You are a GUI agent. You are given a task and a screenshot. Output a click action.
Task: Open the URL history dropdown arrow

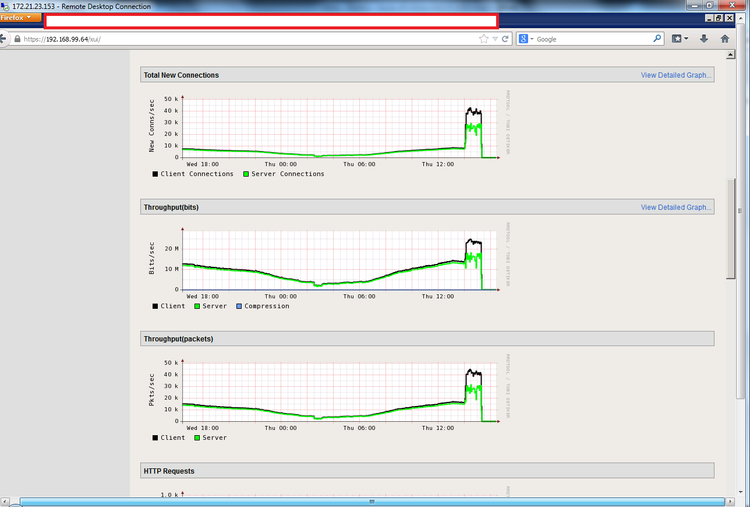pyautogui.click(x=495, y=39)
